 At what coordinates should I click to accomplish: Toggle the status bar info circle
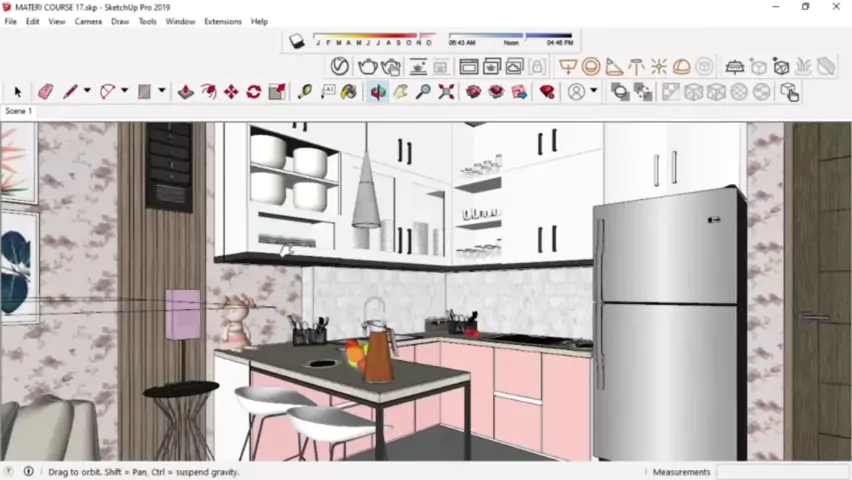(28, 471)
